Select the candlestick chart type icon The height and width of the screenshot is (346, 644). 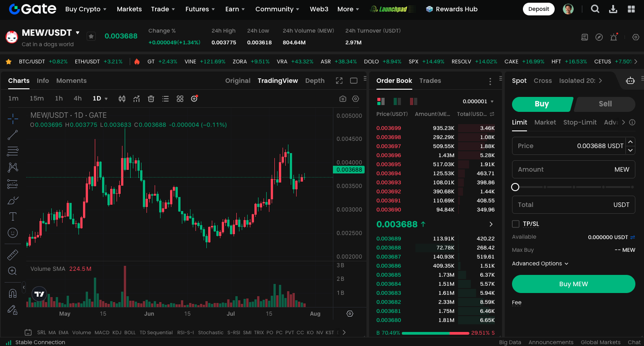click(x=122, y=99)
